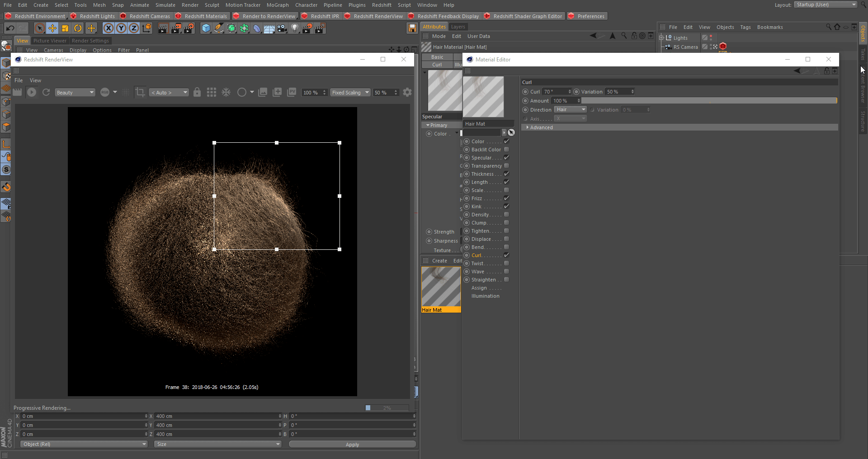Toggle the X axis lock icon
868x459 pixels.
click(x=108, y=28)
